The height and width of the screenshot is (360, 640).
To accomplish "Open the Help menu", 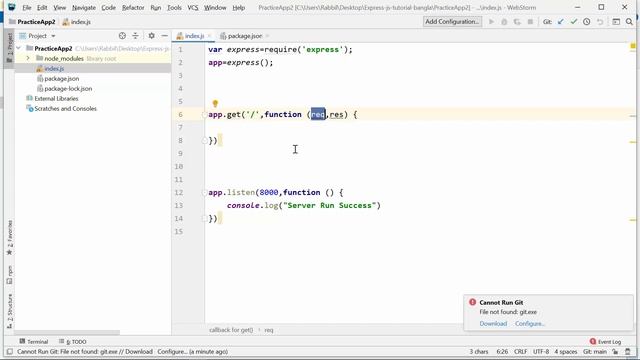I will (x=238, y=7).
